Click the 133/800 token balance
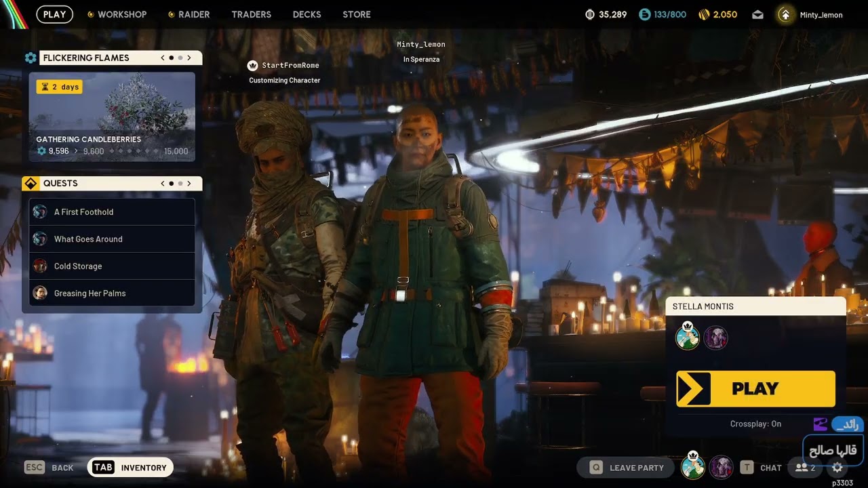Image resolution: width=868 pixels, height=488 pixels. (x=670, y=14)
